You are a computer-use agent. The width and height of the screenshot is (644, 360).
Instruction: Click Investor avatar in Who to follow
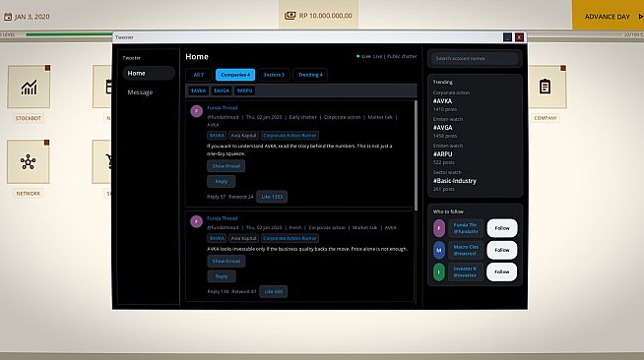[x=439, y=271]
